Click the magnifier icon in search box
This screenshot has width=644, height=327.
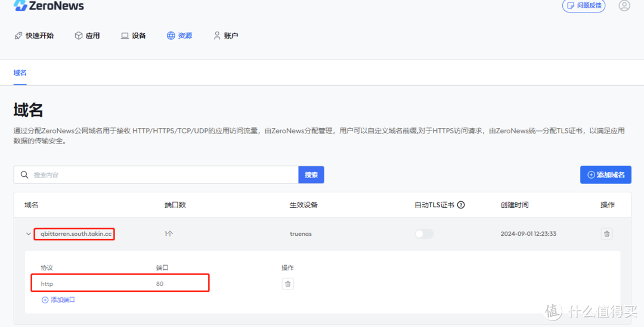24,175
